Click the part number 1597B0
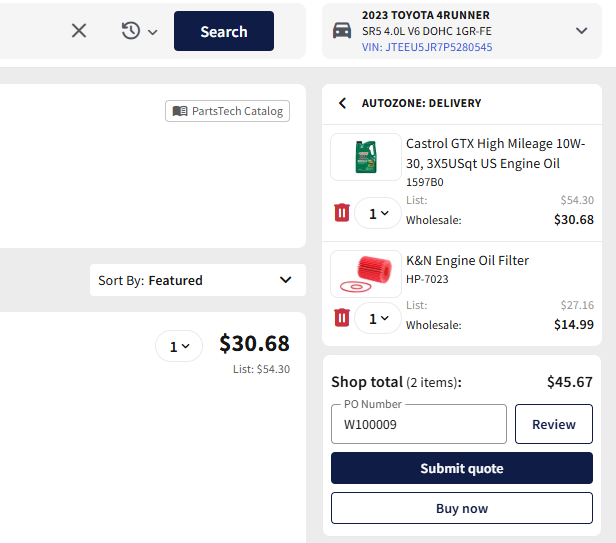Viewport: 616px width, 543px height. click(425, 182)
